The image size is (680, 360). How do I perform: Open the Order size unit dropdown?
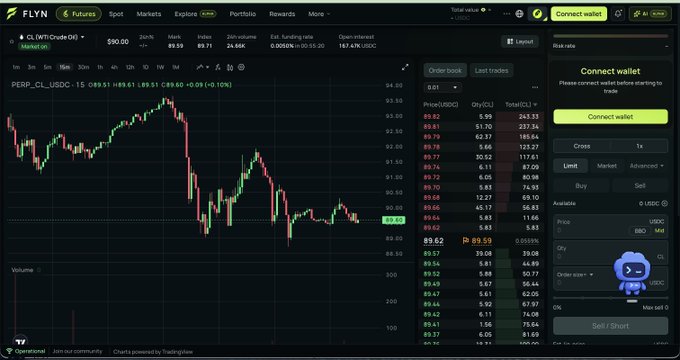tap(575, 275)
